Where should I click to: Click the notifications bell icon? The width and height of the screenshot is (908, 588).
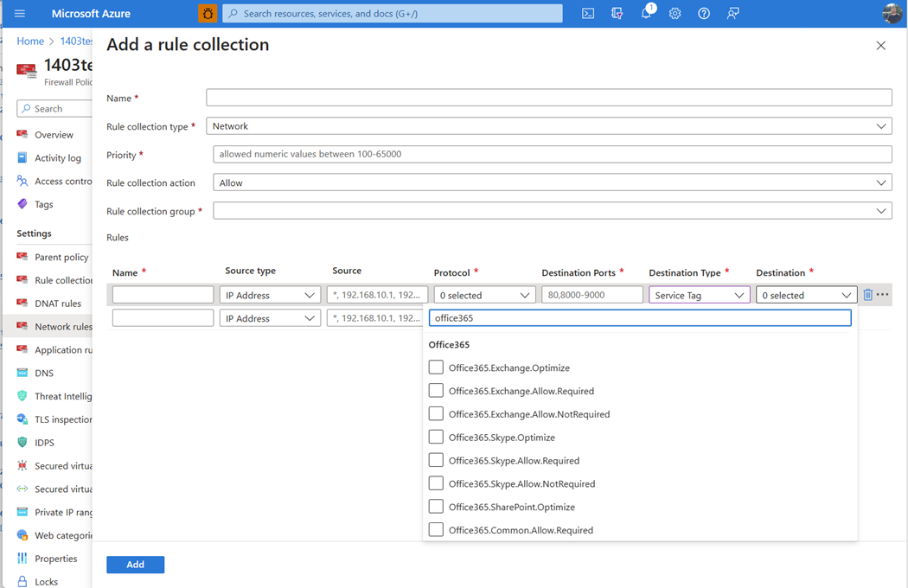tap(646, 14)
